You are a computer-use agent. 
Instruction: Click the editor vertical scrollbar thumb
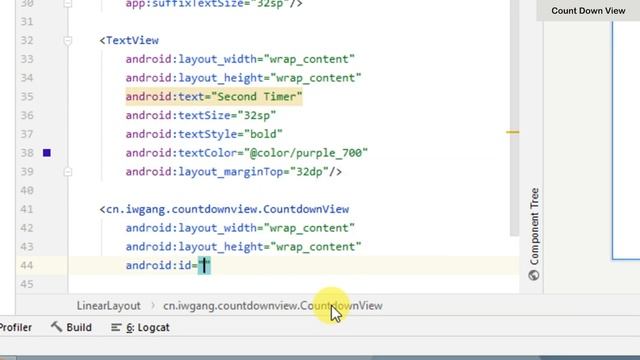point(514,118)
